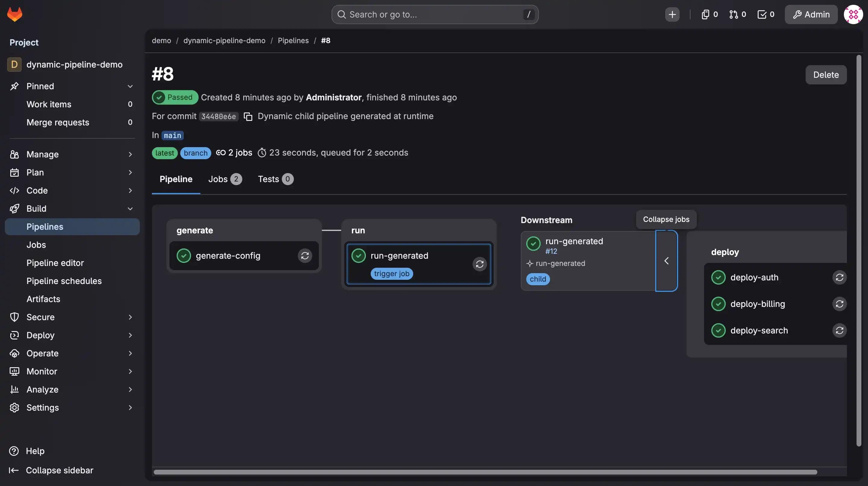The width and height of the screenshot is (868, 486).
Task: Click the Delete pipeline button
Action: click(826, 75)
